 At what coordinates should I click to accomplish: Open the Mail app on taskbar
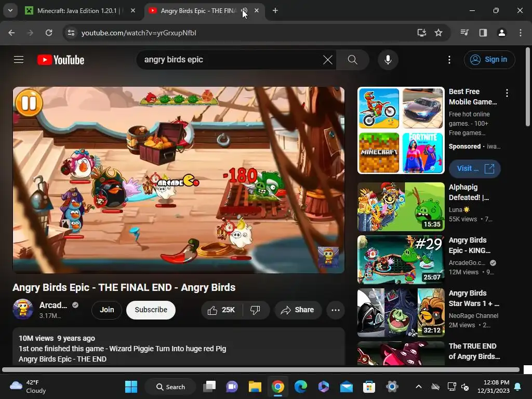click(x=347, y=387)
